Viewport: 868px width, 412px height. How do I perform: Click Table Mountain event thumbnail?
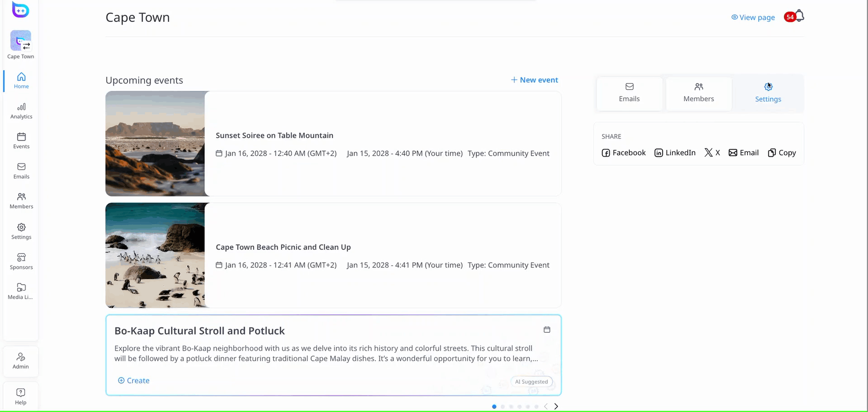pyautogui.click(x=155, y=143)
